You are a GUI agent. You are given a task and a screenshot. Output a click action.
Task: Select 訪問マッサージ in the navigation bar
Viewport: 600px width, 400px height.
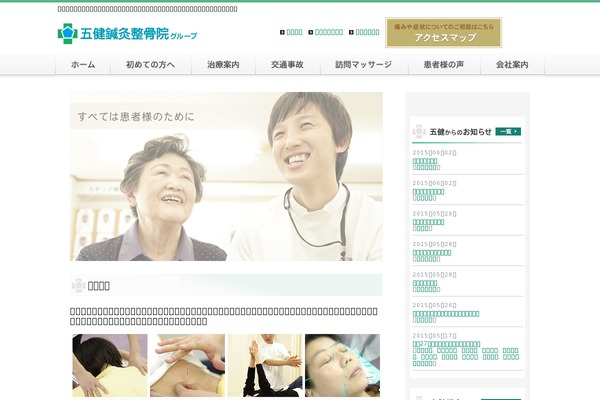click(364, 65)
